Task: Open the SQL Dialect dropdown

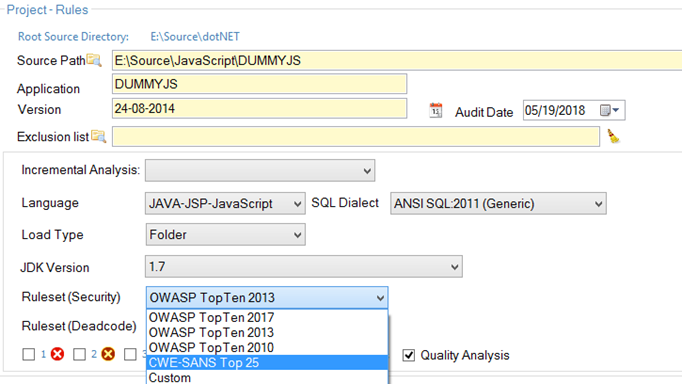Action: tap(498, 204)
